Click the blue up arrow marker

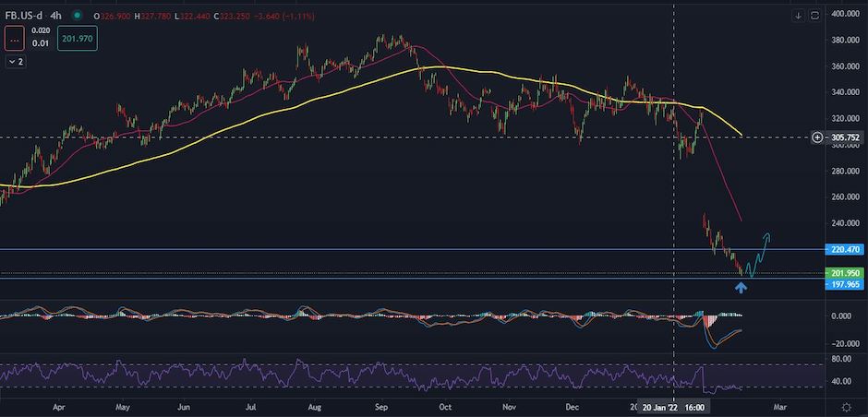(741, 288)
